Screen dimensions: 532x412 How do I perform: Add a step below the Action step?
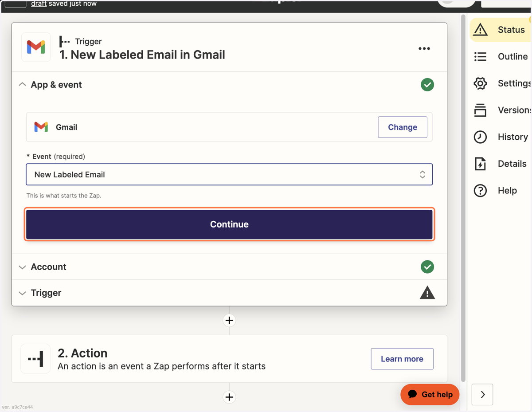pos(229,397)
